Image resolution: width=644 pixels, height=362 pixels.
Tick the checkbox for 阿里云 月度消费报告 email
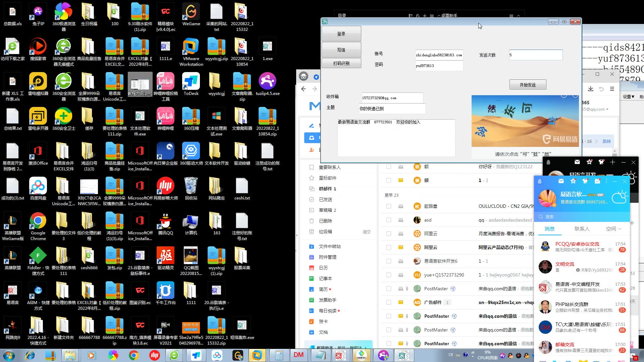pos(389,234)
